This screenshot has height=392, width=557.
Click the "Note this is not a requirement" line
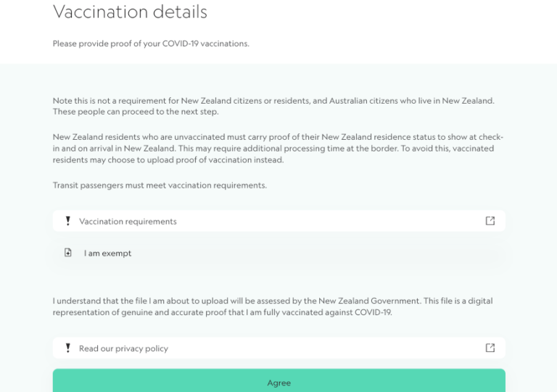(x=273, y=101)
